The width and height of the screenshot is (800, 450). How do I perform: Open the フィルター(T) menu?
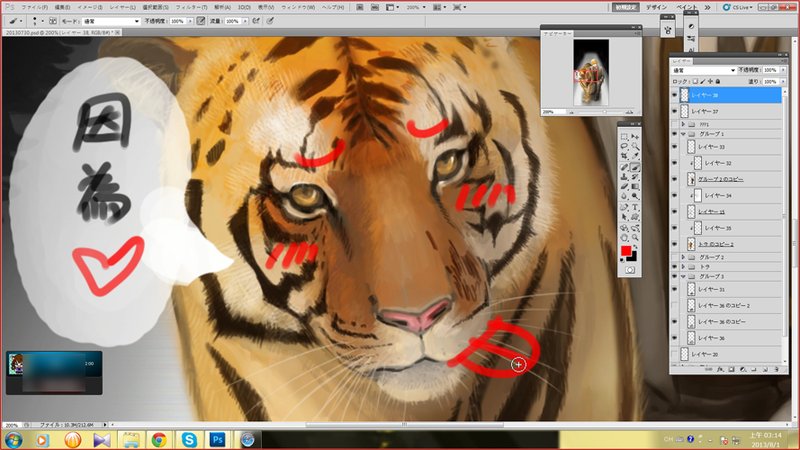coord(191,7)
